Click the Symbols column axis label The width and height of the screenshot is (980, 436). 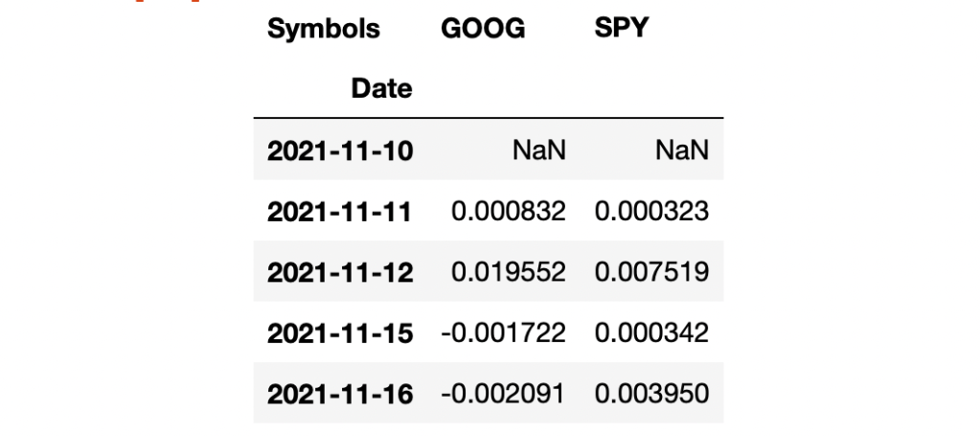pos(323,29)
